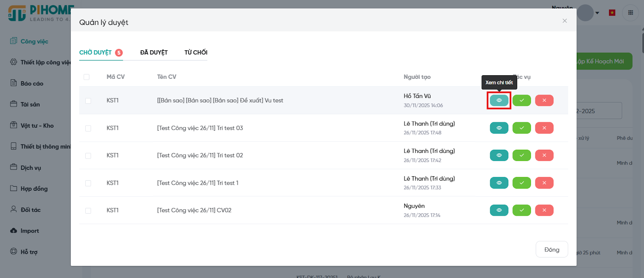This screenshot has height=278, width=644.
Task: Open details for 'Tri test 1' task
Action: pyautogui.click(x=499, y=183)
